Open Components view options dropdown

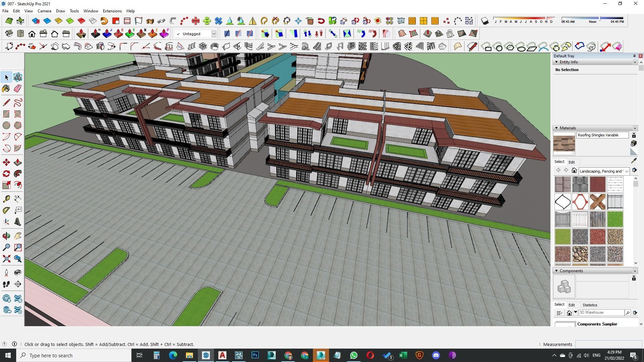[559, 313]
